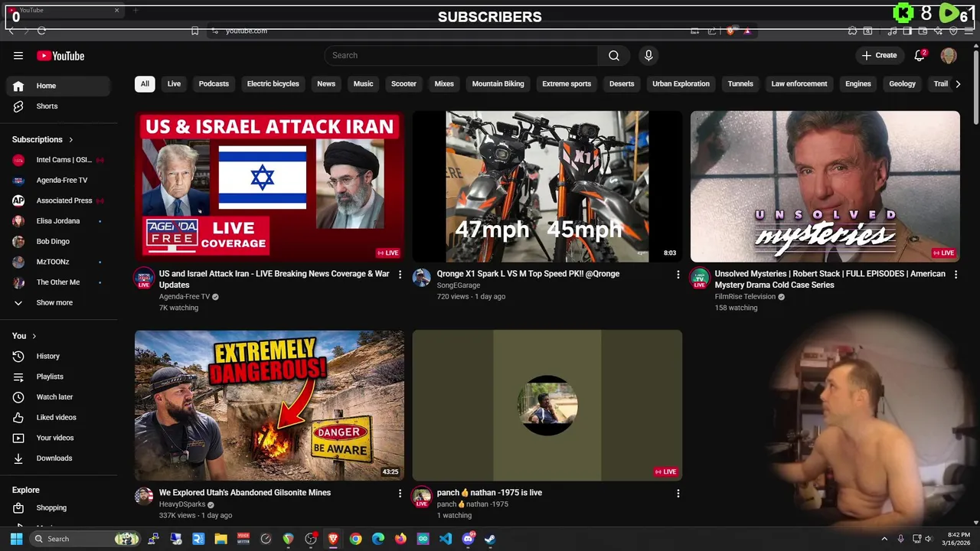Click the Create button
Image resolution: width=980 pixels, height=551 pixels.
(x=879, y=55)
